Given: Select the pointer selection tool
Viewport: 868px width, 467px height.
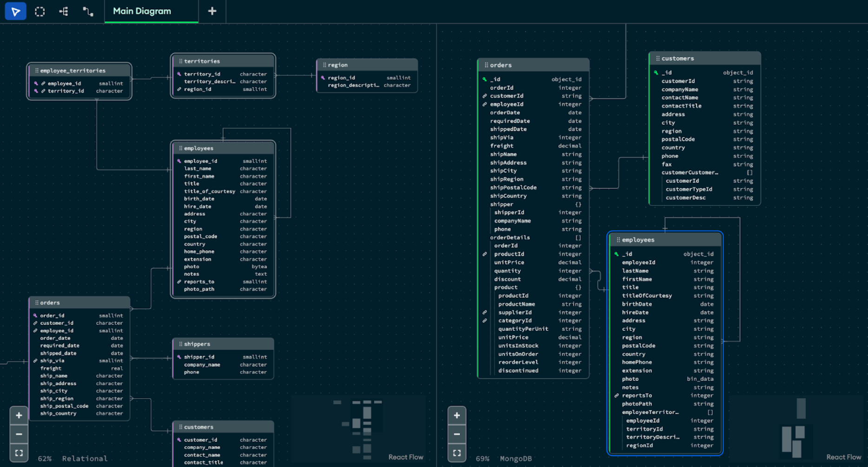Looking at the screenshot, I should point(15,11).
